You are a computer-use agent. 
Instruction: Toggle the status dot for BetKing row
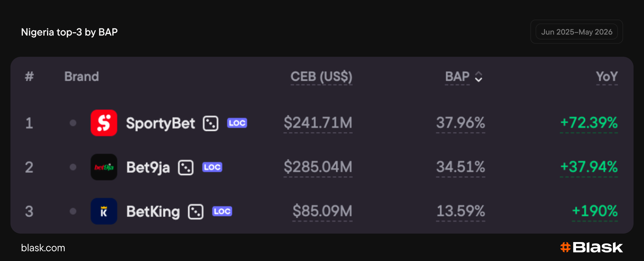[73, 211]
